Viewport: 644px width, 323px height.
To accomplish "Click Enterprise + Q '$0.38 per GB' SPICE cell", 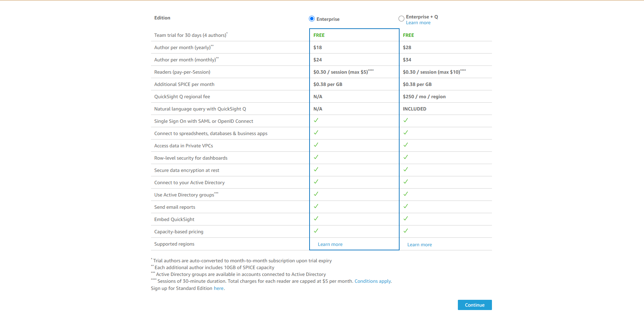I will click(x=417, y=84).
